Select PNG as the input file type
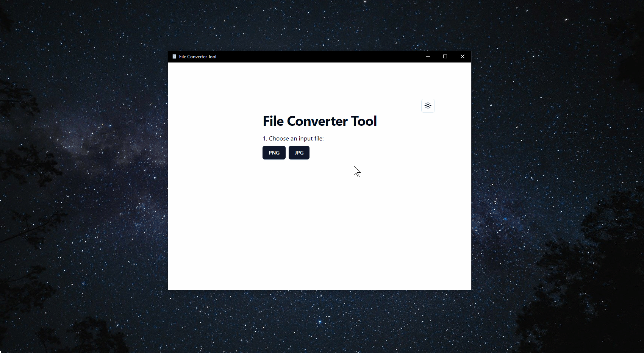 click(x=274, y=153)
